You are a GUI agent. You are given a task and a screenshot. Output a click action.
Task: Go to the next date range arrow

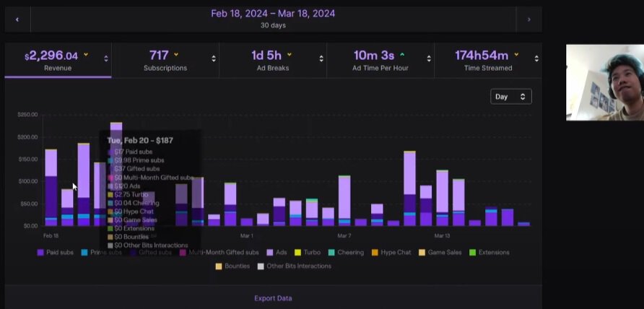pyautogui.click(x=528, y=19)
